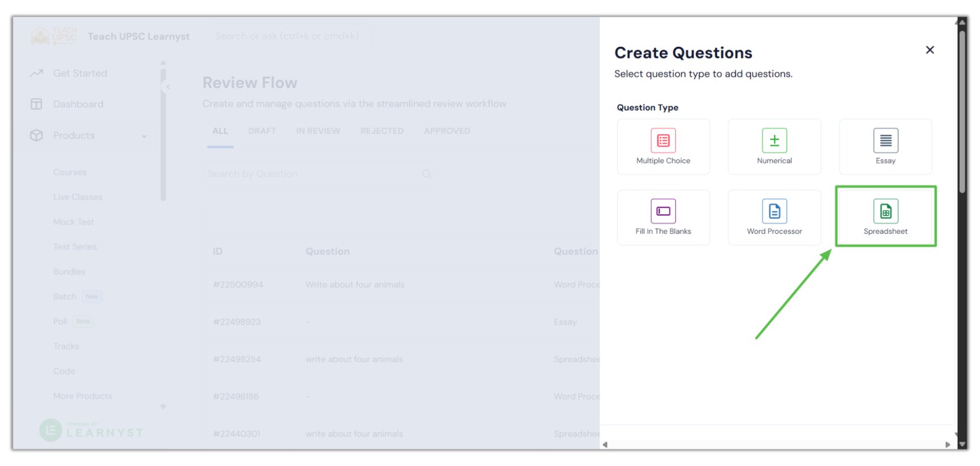Open Courses in the sidebar
Viewport: 980px width, 466px height.
(x=70, y=172)
